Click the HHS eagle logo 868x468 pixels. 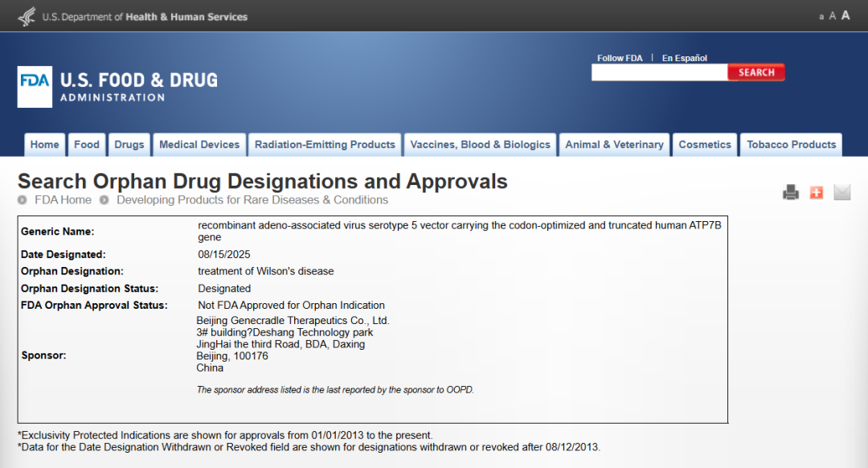tap(27, 17)
